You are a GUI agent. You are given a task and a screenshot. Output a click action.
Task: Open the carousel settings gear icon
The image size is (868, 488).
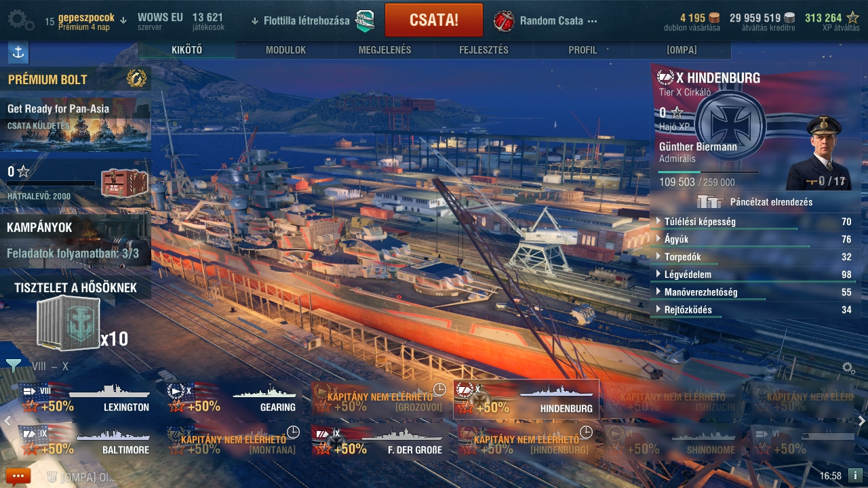point(848,368)
